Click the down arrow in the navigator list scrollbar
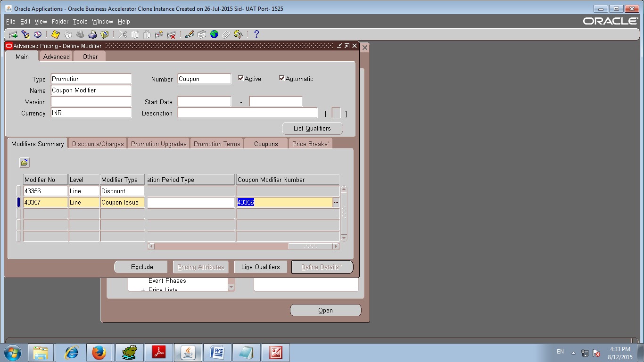The height and width of the screenshot is (362, 644). pyautogui.click(x=231, y=287)
